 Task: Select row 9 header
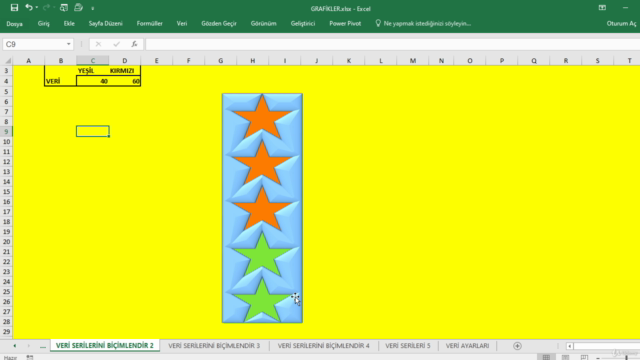pyautogui.click(x=6, y=131)
